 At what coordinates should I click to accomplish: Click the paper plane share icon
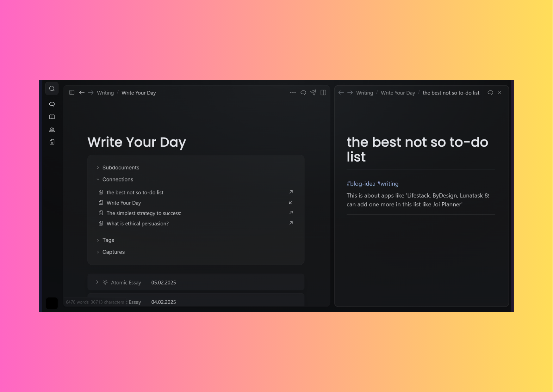[x=313, y=93]
